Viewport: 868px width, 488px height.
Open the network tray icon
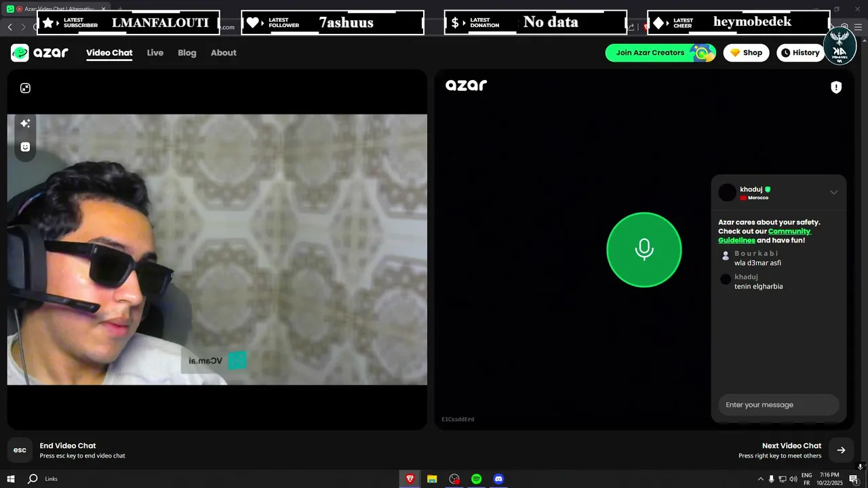tap(782, 479)
